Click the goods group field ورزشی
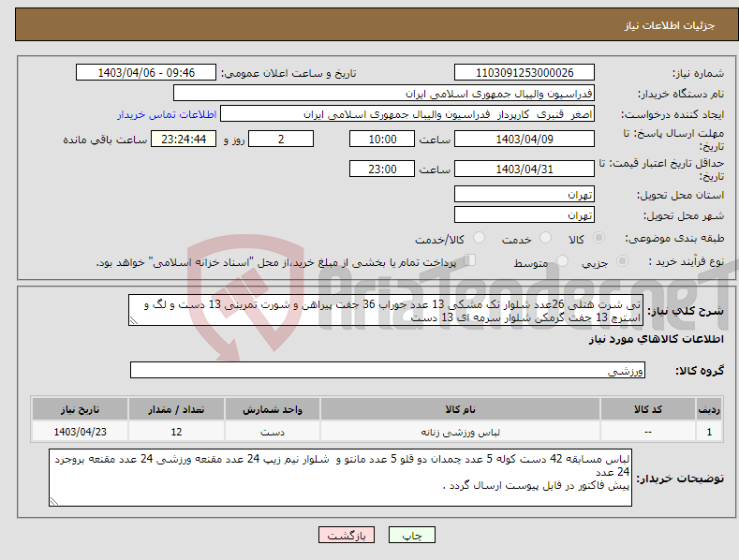 [x=388, y=370]
